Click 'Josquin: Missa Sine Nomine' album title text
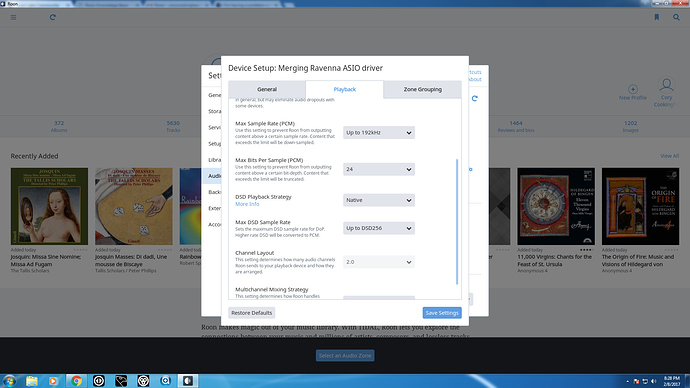The width and height of the screenshot is (690, 388). 46,260
